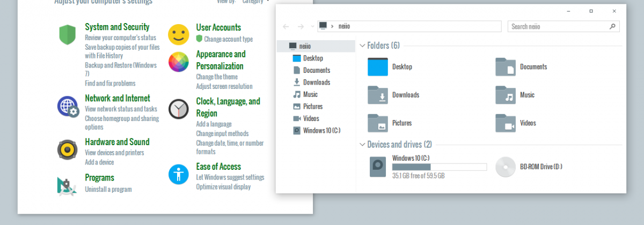The image size is (644, 225).
Task: Click the search magnifier icon in Explorer
Action: [x=612, y=26]
